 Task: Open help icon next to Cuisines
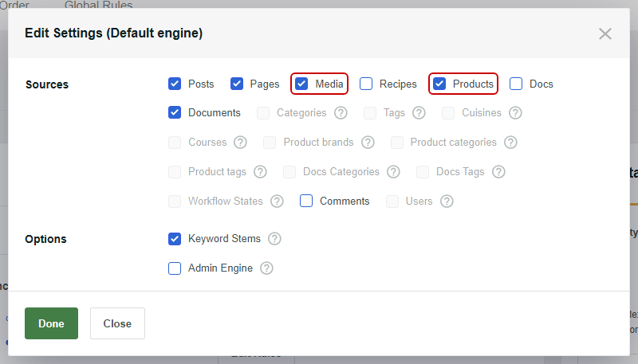pyautogui.click(x=515, y=113)
